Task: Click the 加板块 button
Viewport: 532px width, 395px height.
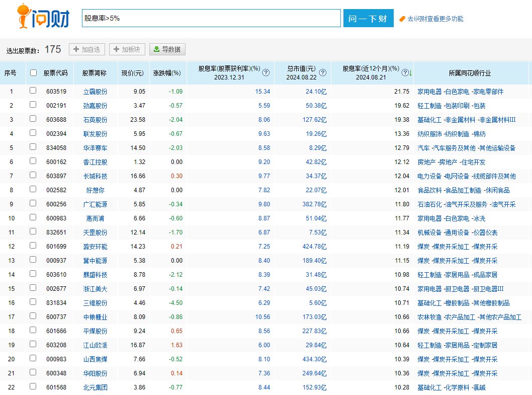Action: [127, 49]
